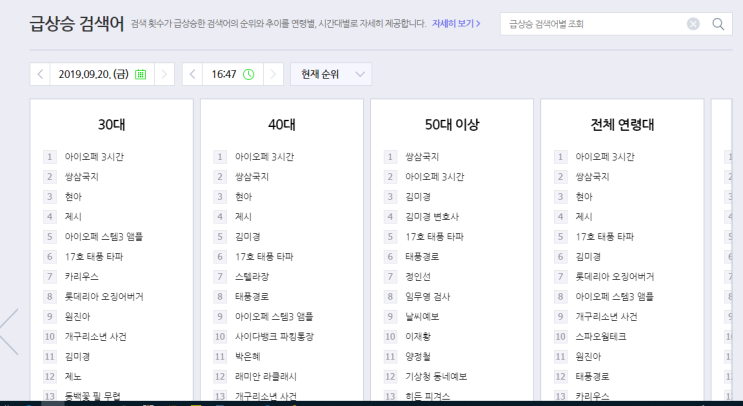Open 50대 이상 rank 7 정인선
Screen dimensions: 743x406
click(x=417, y=276)
